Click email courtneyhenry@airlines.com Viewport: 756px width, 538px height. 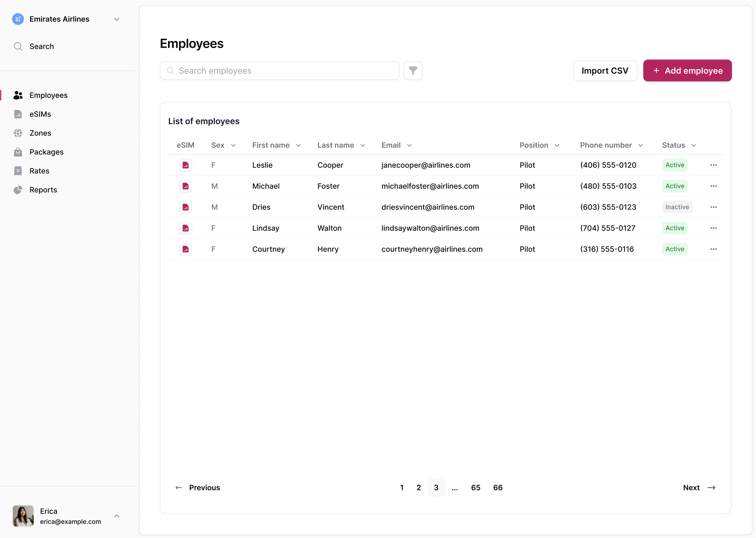[x=432, y=249]
